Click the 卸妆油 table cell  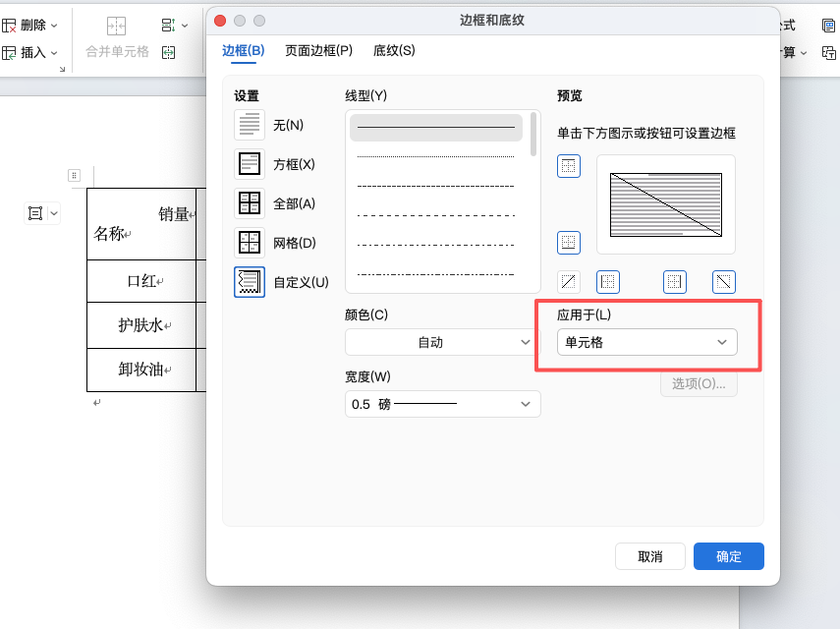(x=141, y=370)
